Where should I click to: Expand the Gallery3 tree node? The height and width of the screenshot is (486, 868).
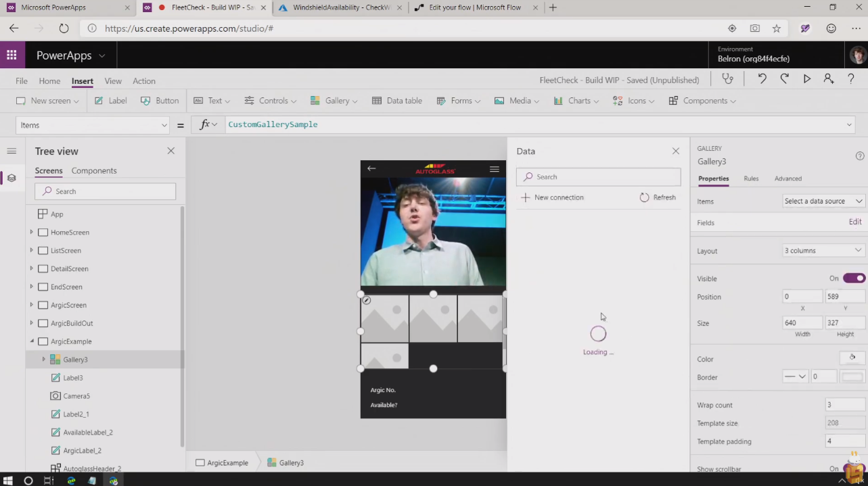44,360
